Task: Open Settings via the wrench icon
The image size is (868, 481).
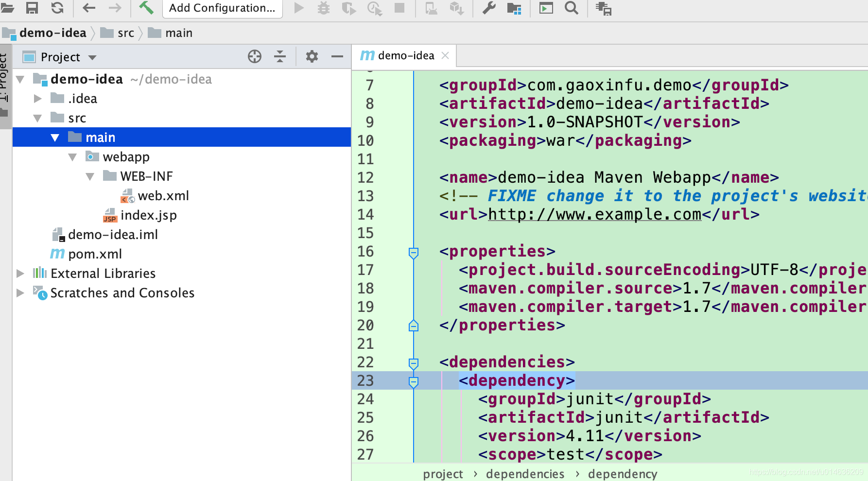Action: [488, 8]
